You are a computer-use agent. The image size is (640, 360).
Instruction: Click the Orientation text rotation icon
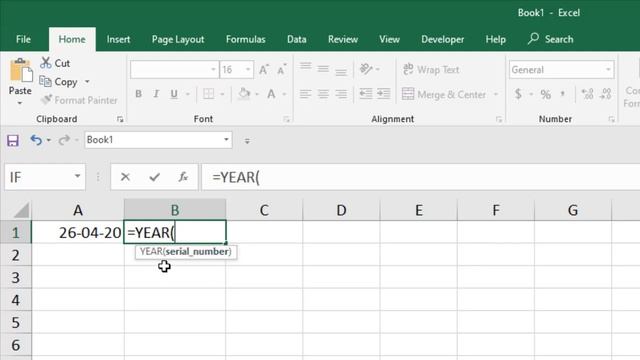[x=366, y=69]
